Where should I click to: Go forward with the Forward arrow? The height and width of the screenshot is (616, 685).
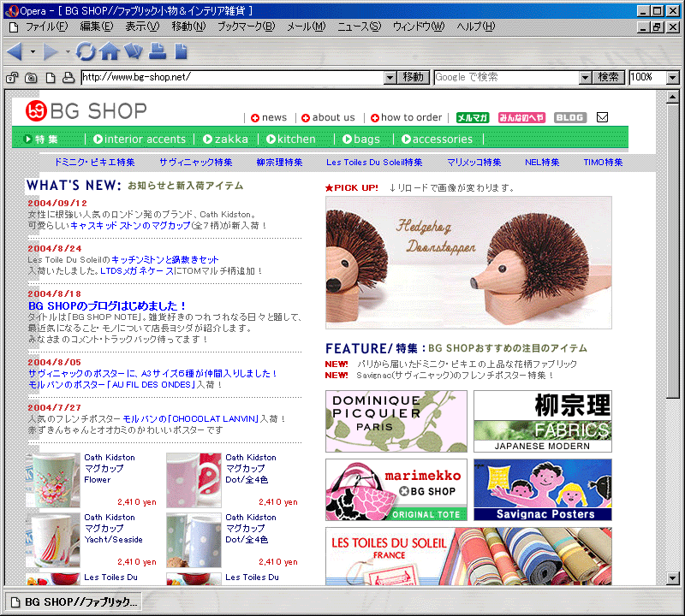(x=51, y=51)
